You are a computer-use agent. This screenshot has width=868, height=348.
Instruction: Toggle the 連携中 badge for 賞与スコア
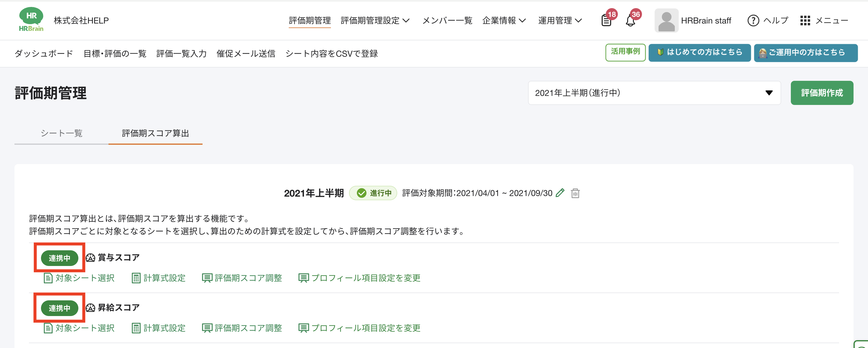tap(59, 258)
